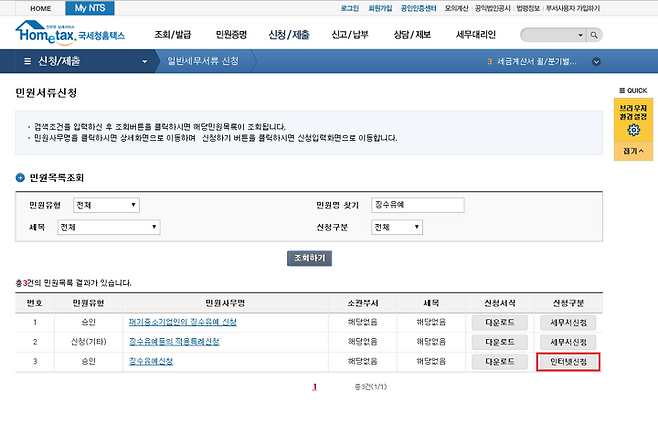Viewport: 658px width, 424px height.
Task: Open the 신청구분 dropdown
Action: [394, 227]
